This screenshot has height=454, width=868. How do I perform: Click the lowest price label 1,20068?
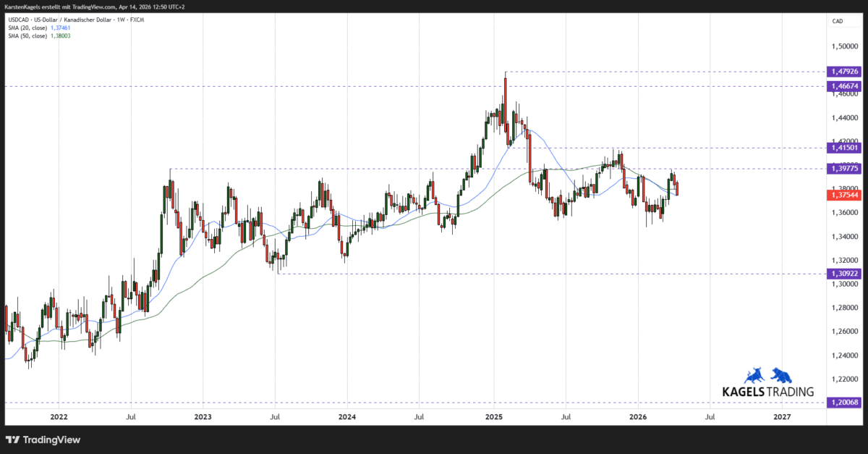point(844,403)
